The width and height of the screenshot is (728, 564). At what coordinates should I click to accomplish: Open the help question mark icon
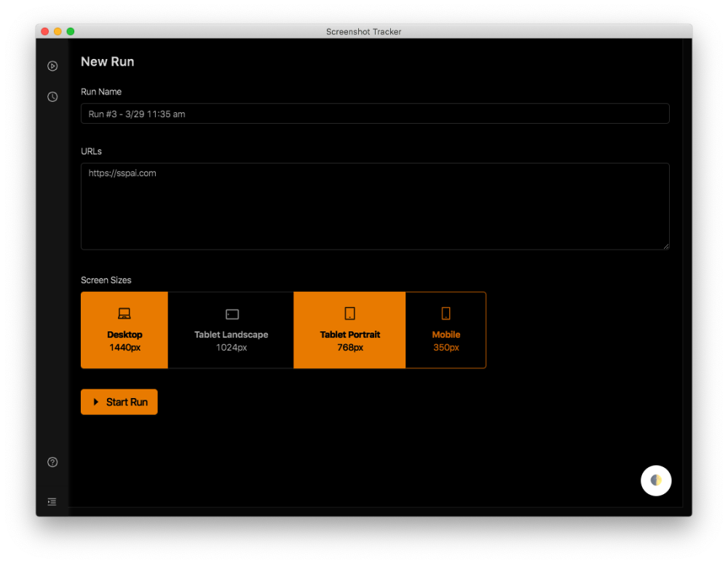[x=52, y=462]
